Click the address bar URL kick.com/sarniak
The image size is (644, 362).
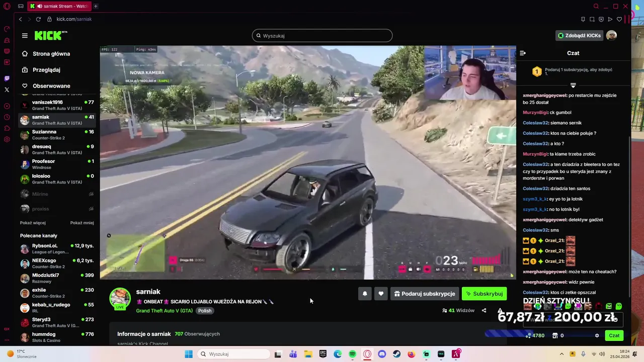coord(74,19)
